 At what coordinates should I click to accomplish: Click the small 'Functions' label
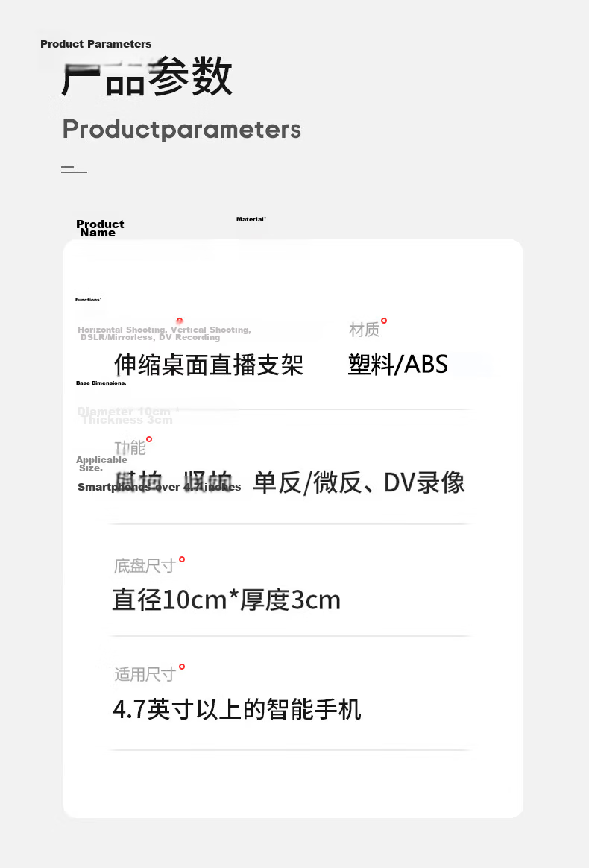[89, 300]
